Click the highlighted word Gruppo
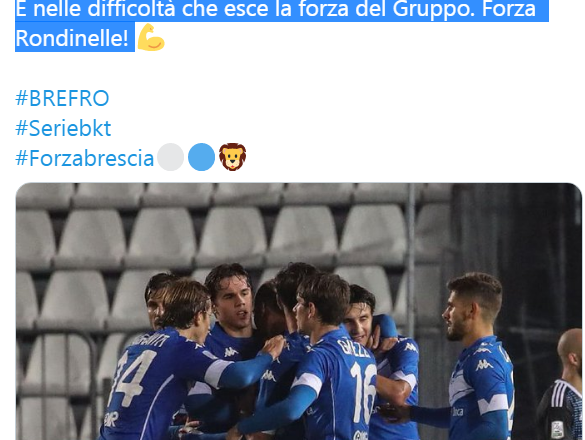 (x=434, y=9)
